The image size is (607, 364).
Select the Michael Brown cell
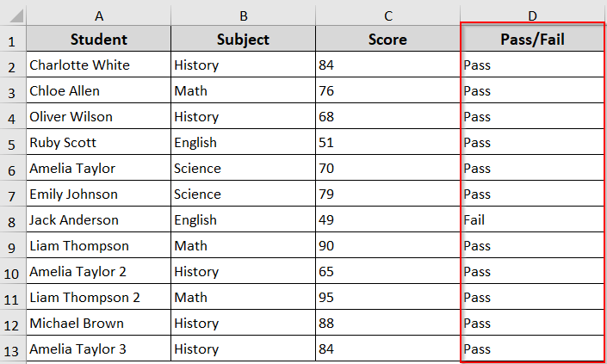pos(99,324)
